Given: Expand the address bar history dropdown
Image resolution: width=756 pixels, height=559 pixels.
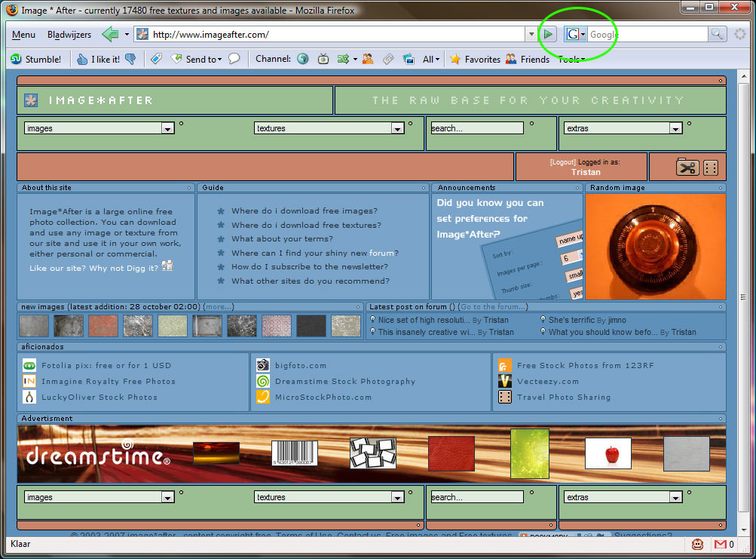Looking at the screenshot, I should tap(531, 34).
